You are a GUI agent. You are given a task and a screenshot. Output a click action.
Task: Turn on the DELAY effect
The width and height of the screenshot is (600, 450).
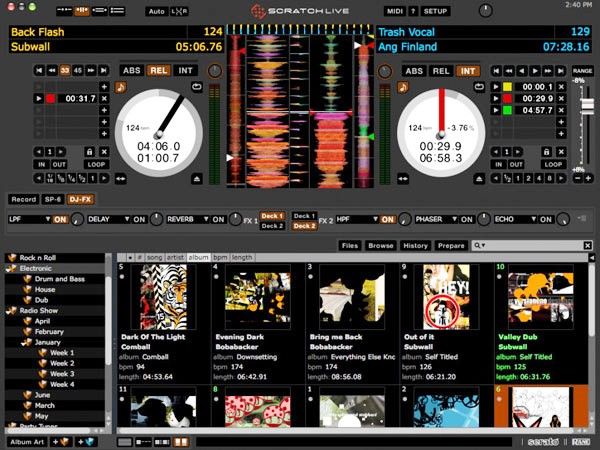tap(139, 220)
